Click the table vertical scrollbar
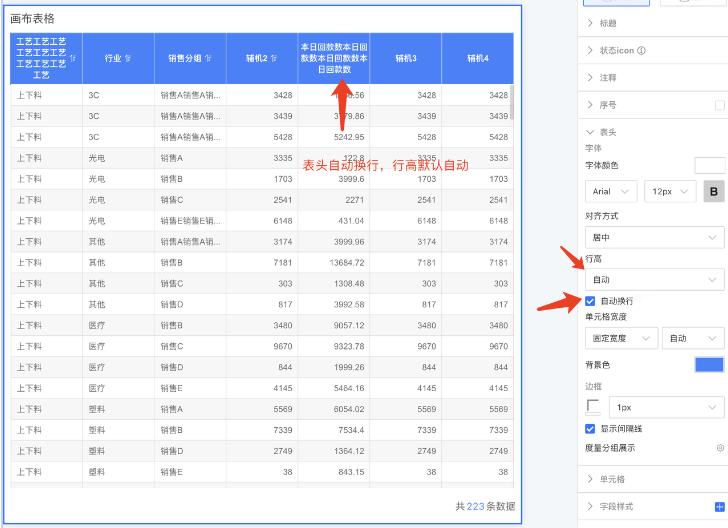Screen dimensions: 728x528 tap(512, 102)
